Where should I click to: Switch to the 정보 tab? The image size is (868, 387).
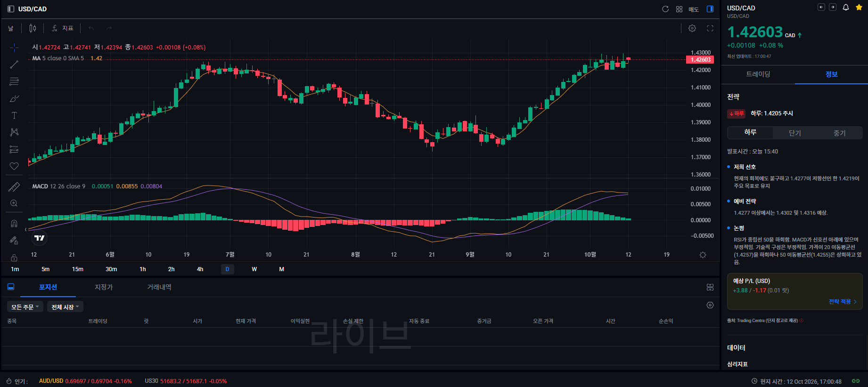(x=831, y=74)
